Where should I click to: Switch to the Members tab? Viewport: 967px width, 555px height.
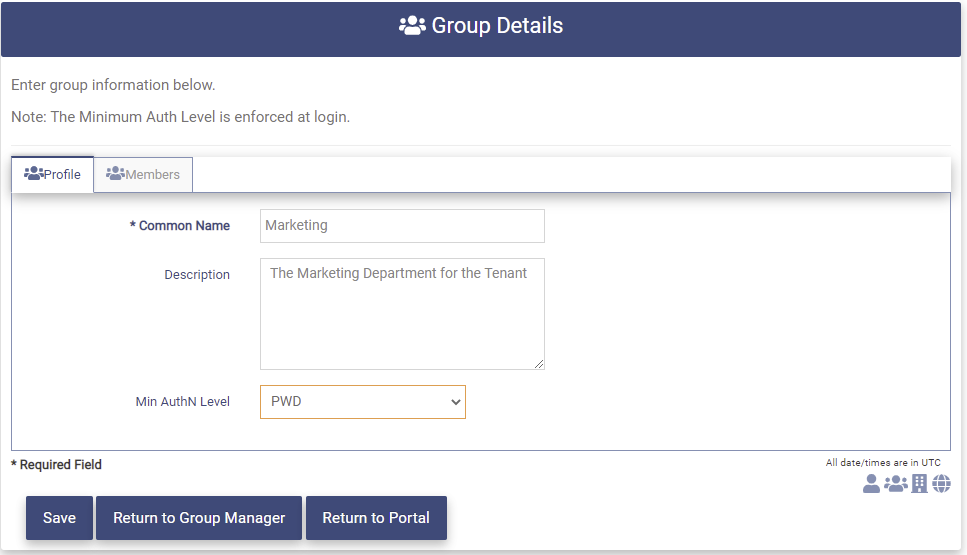(x=143, y=175)
